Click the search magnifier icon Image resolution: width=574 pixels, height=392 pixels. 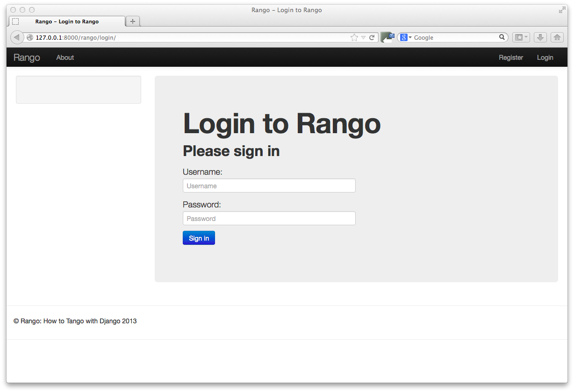point(502,37)
